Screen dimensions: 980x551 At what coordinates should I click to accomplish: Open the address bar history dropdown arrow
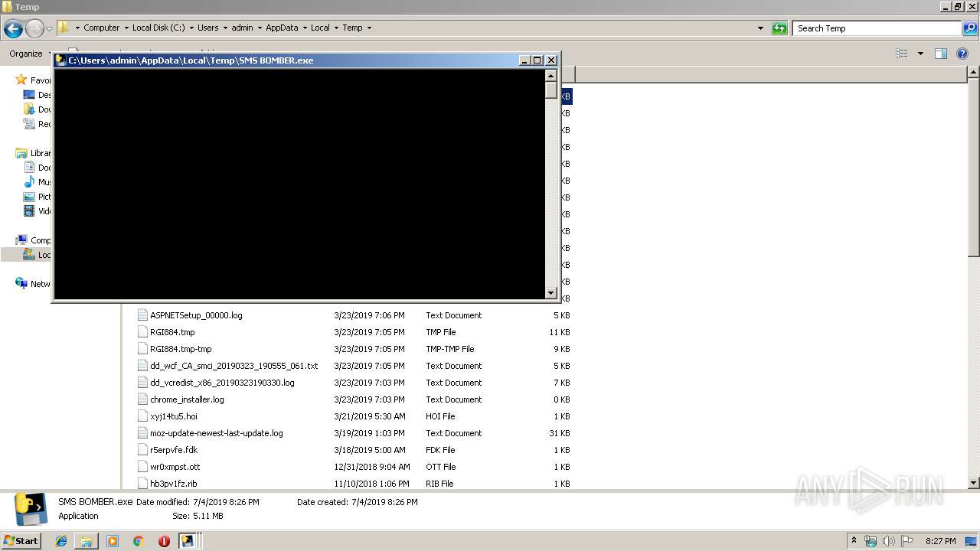coord(760,28)
